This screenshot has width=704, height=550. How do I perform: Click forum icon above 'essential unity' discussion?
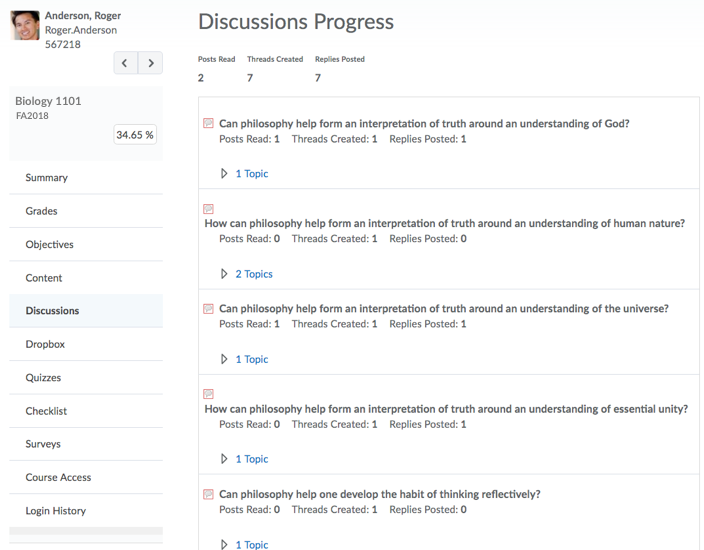click(x=208, y=394)
